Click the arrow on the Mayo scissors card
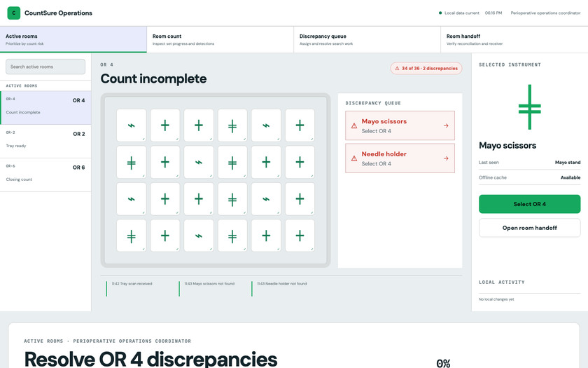Viewport: 588px width, 368px height. point(446,125)
